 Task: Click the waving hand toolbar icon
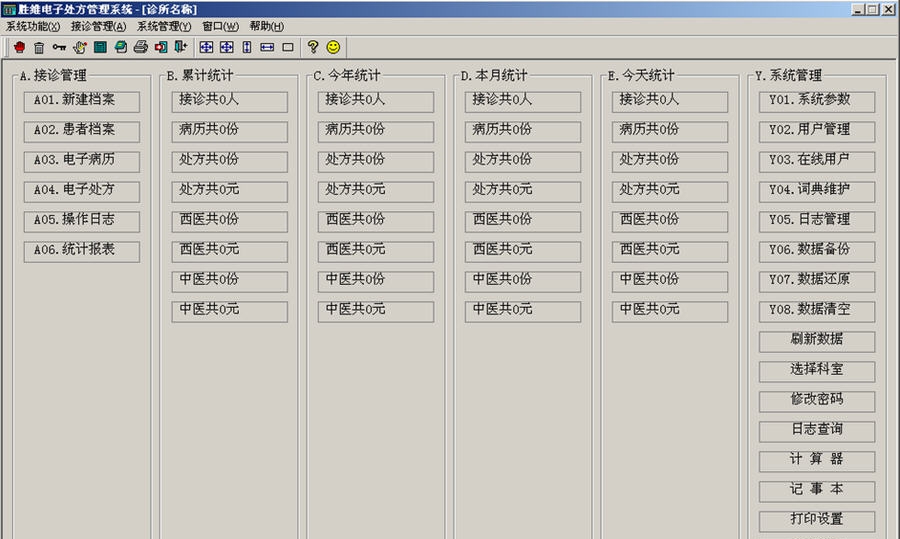(80, 47)
